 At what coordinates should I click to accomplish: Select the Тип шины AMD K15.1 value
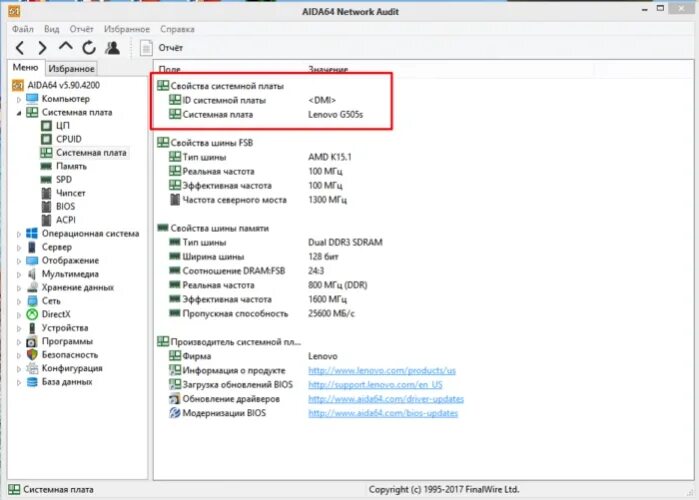pyautogui.click(x=329, y=157)
